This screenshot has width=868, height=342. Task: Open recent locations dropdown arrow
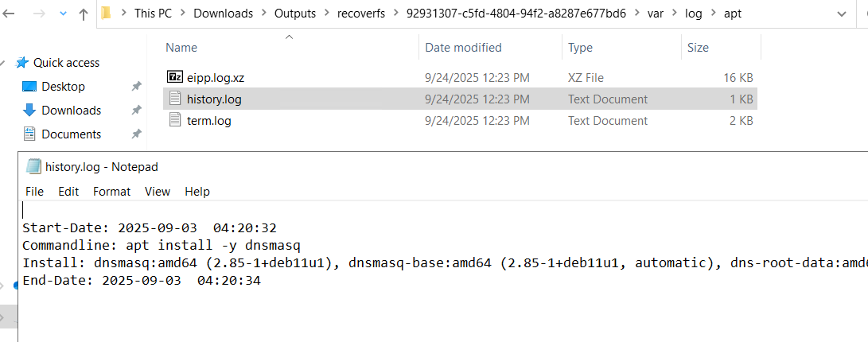click(x=62, y=14)
